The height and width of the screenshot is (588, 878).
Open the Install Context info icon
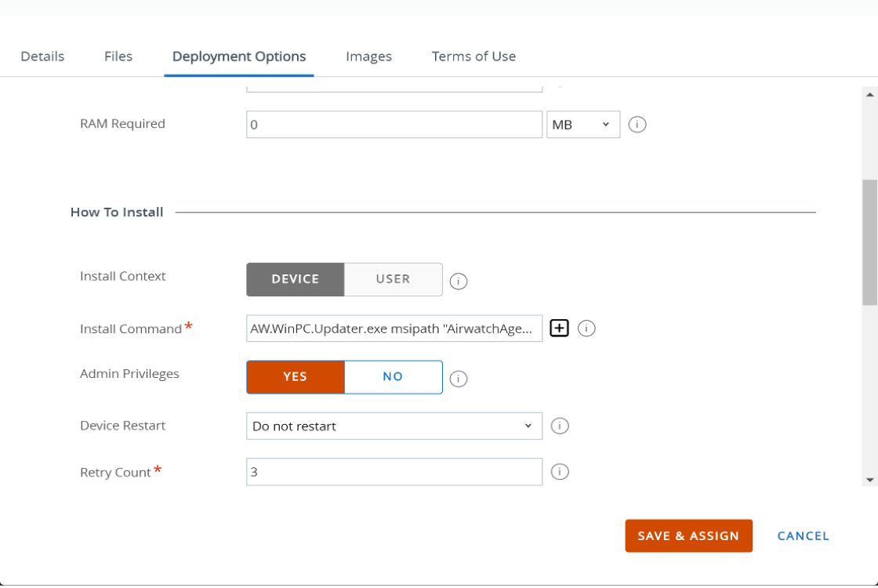click(458, 281)
